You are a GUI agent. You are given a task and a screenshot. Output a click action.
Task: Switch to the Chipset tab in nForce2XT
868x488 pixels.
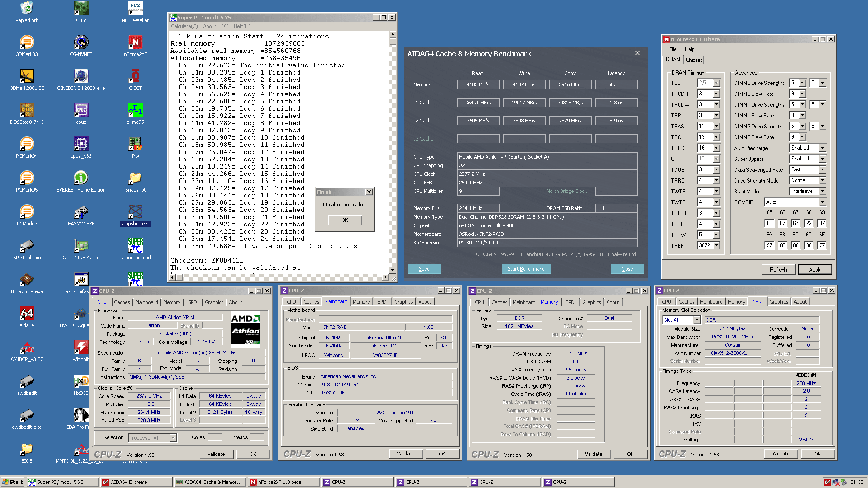click(x=693, y=60)
